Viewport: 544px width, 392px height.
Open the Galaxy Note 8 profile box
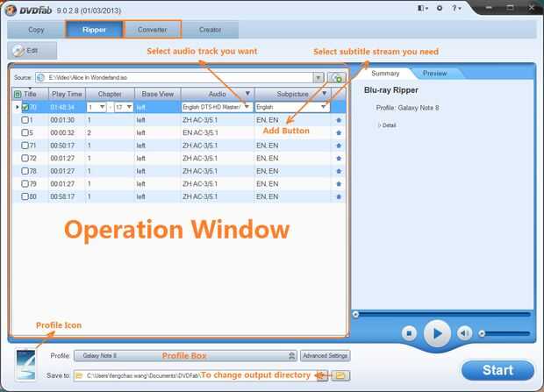(185, 355)
